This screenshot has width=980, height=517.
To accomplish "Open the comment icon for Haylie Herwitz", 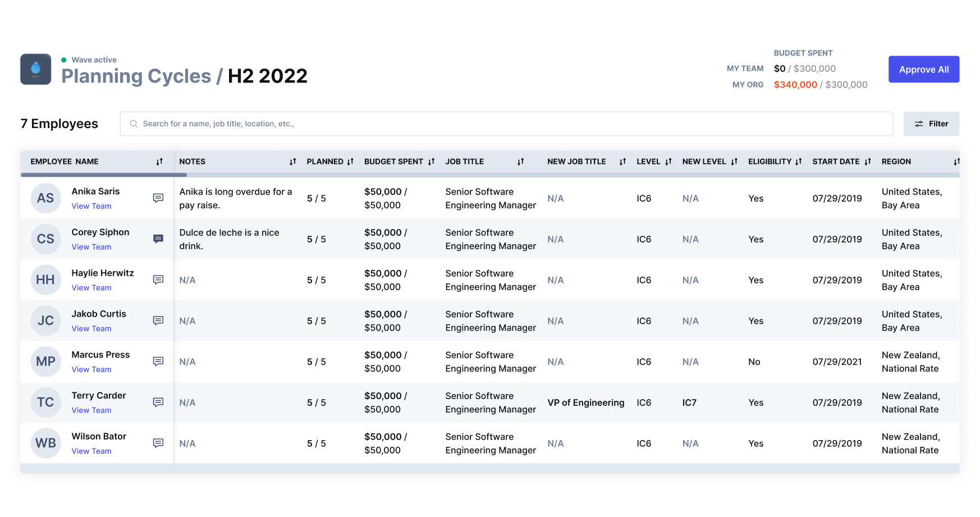I will click(158, 280).
